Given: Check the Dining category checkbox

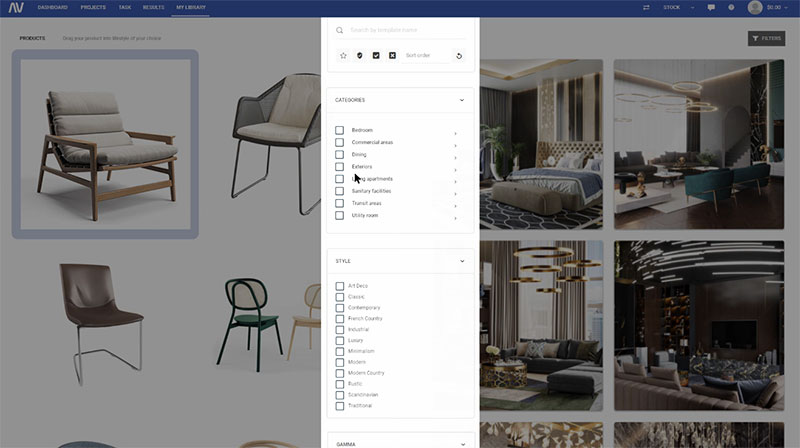Looking at the screenshot, I should click(x=339, y=155).
